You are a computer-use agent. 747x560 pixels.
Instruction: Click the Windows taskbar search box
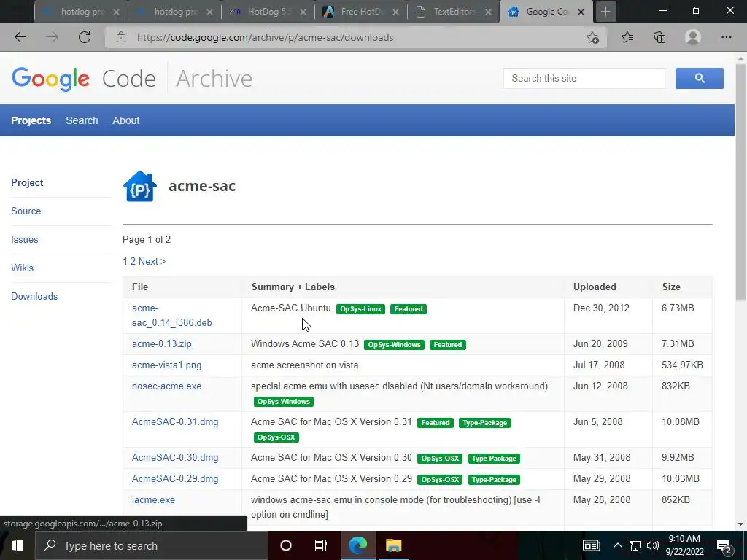(x=152, y=545)
